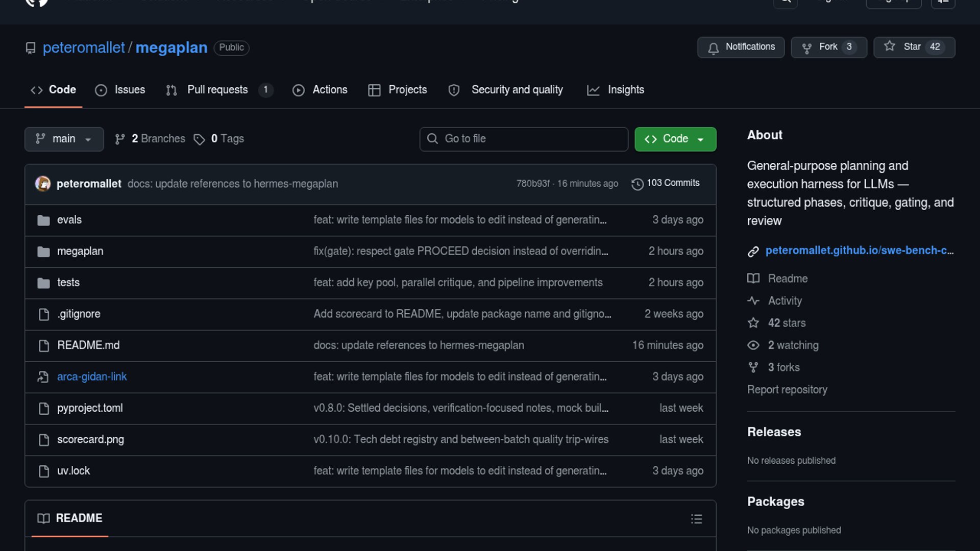Open the README.md file link

click(x=88, y=345)
